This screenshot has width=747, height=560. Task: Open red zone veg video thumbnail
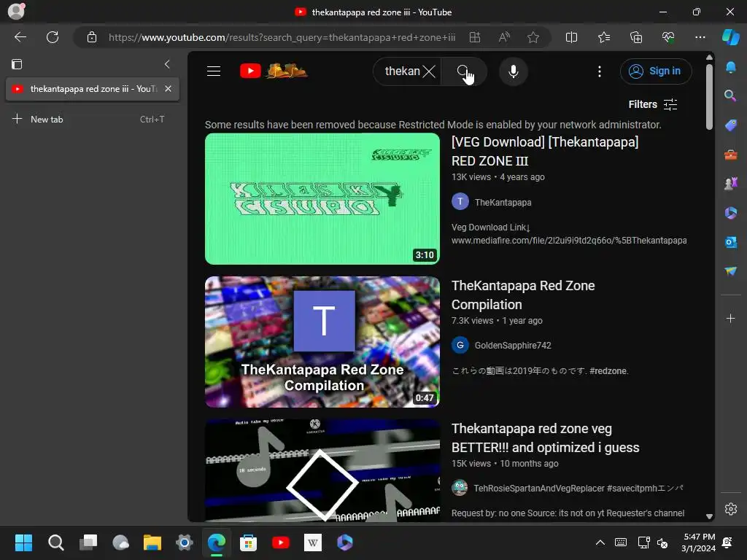pyautogui.click(x=322, y=470)
